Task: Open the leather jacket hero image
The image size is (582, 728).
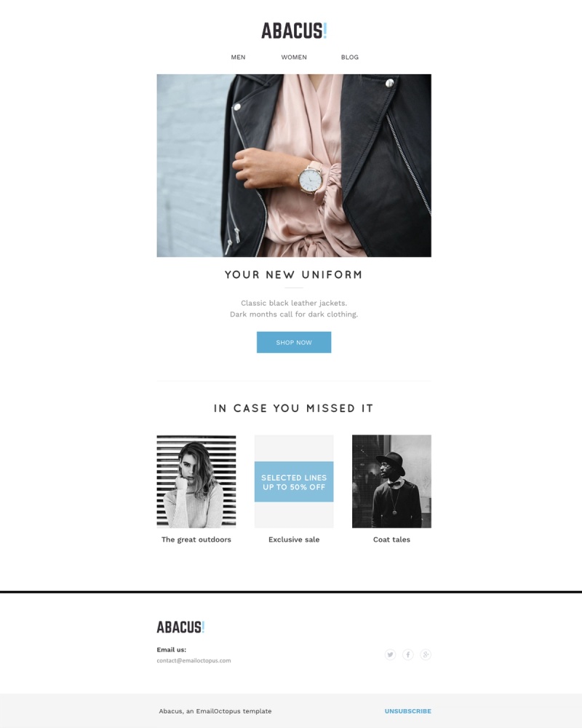Action: pos(294,165)
